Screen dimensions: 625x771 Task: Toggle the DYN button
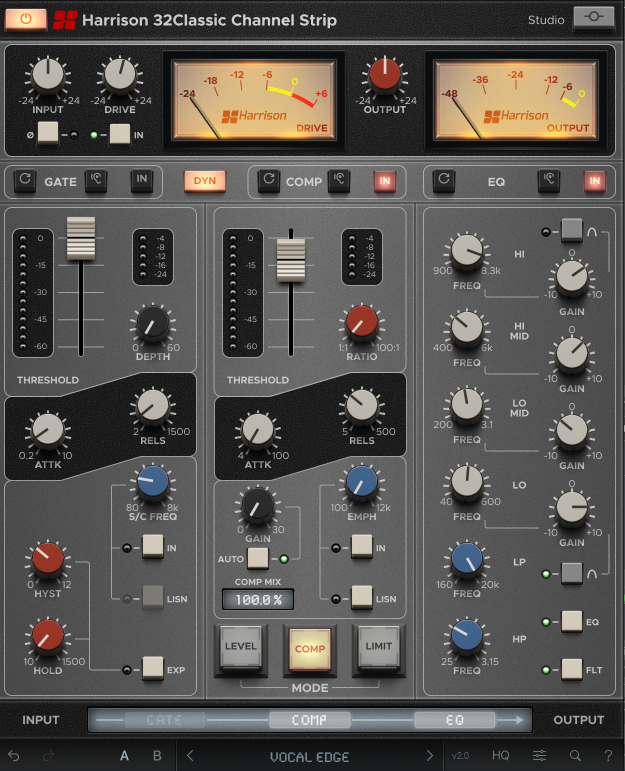[205, 180]
